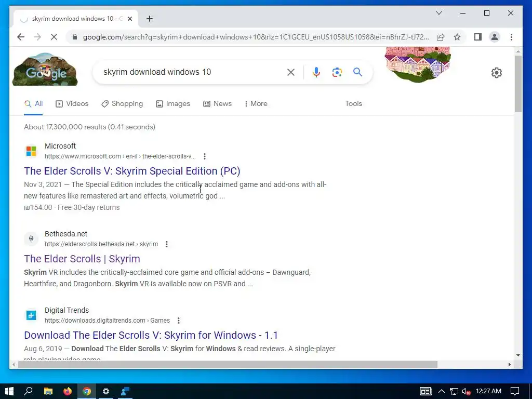Open Download Skyrim for Windows 1.1 link
The image size is (532, 399).
151,335
